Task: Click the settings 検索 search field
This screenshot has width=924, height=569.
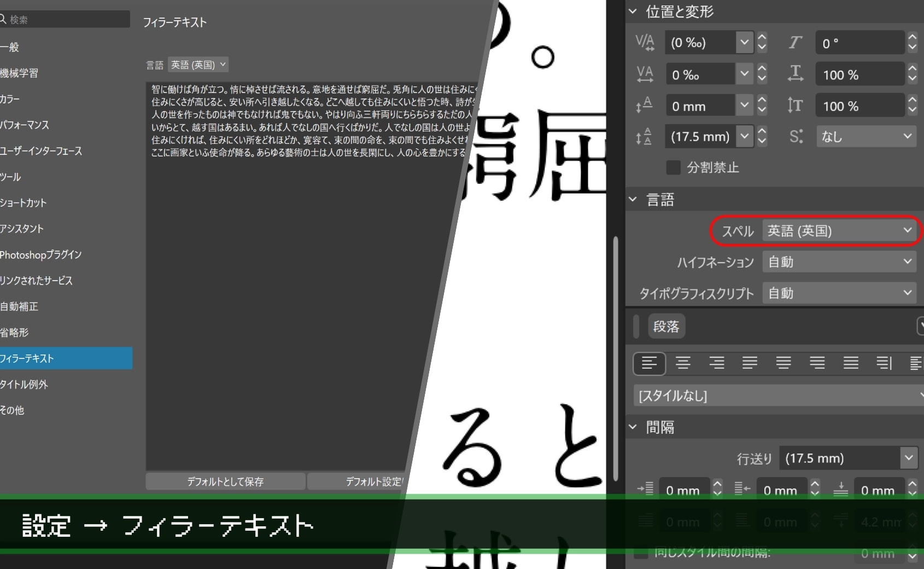Action: (65, 19)
